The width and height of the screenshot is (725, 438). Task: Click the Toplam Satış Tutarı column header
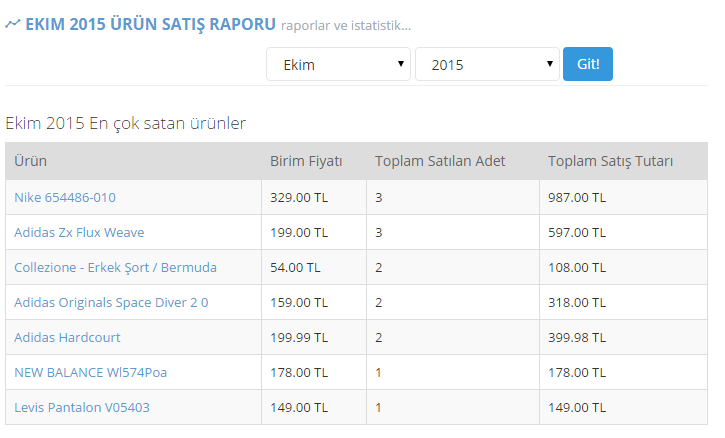[610, 161]
